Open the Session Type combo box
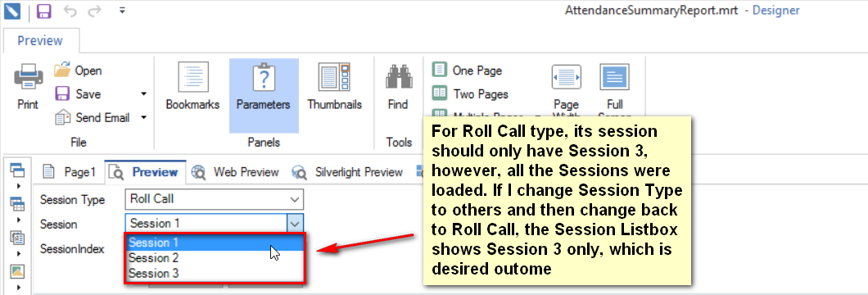 coord(215,200)
